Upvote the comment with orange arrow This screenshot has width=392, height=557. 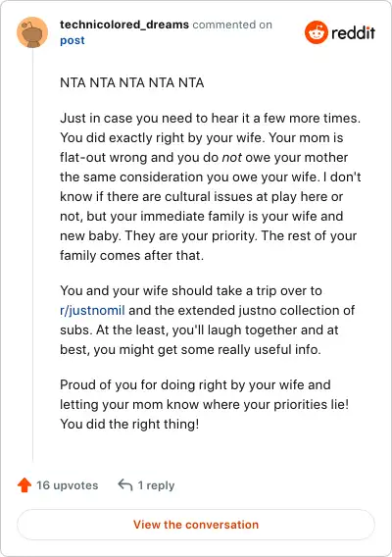(24, 485)
